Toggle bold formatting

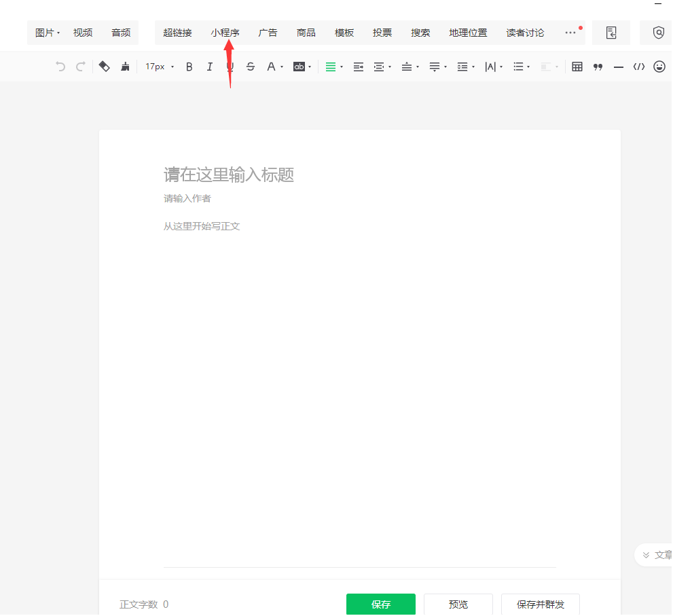click(189, 67)
